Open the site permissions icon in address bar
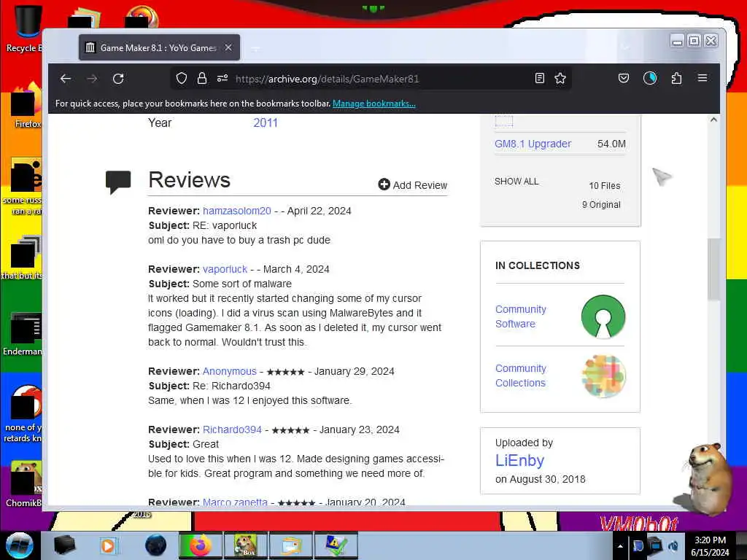747x560 pixels. tap(222, 78)
